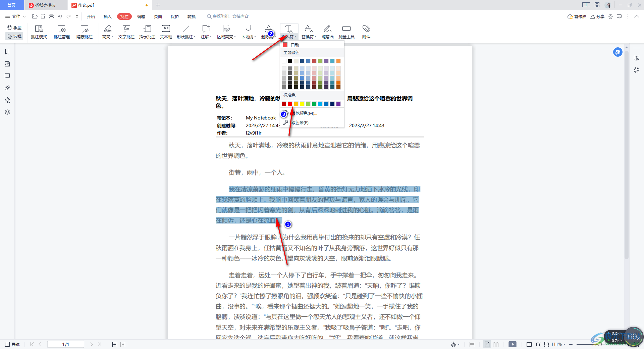This screenshot has height=349, width=644.
Task: Switch to the Page (页面) tab
Action: pyautogui.click(x=158, y=16)
